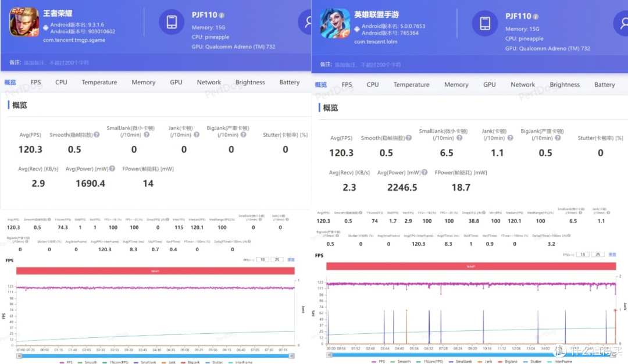The image size is (628, 364).
Task: Open CPU tab in 王者荣耀 panel
Action: pos(61,82)
